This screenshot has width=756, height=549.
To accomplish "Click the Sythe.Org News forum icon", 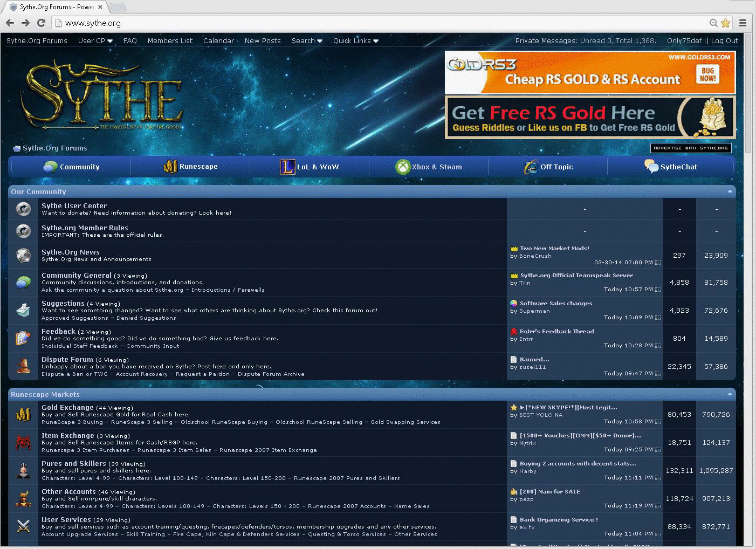I will [23, 255].
